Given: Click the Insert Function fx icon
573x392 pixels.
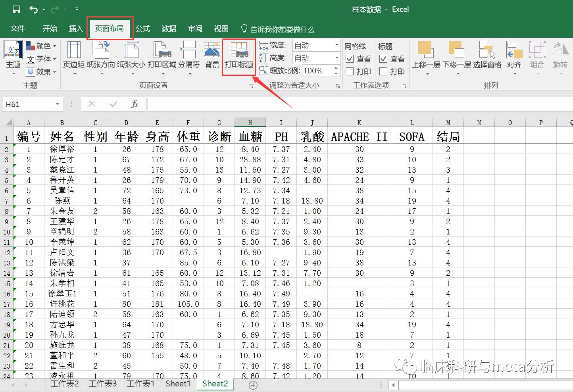Looking at the screenshot, I should point(135,104).
